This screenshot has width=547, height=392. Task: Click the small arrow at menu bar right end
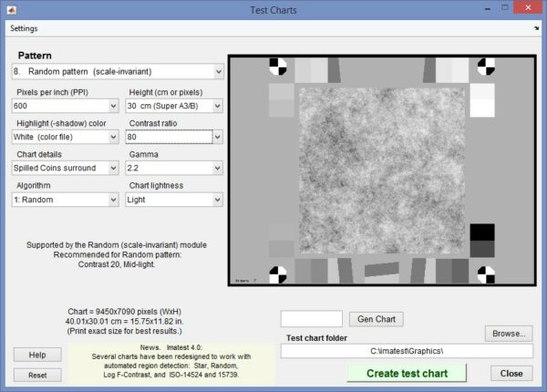point(537,29)
